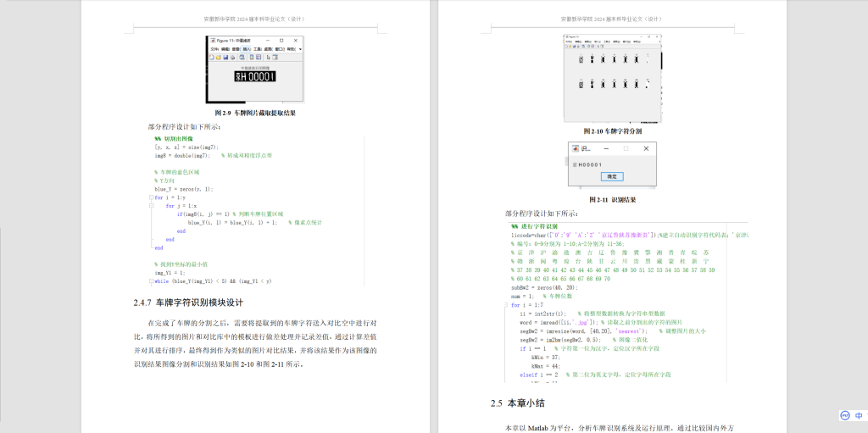Open 文件 menu in Figure 11 window
The height and width of the screenshot is (433, 868).
(x=214, y=49)
